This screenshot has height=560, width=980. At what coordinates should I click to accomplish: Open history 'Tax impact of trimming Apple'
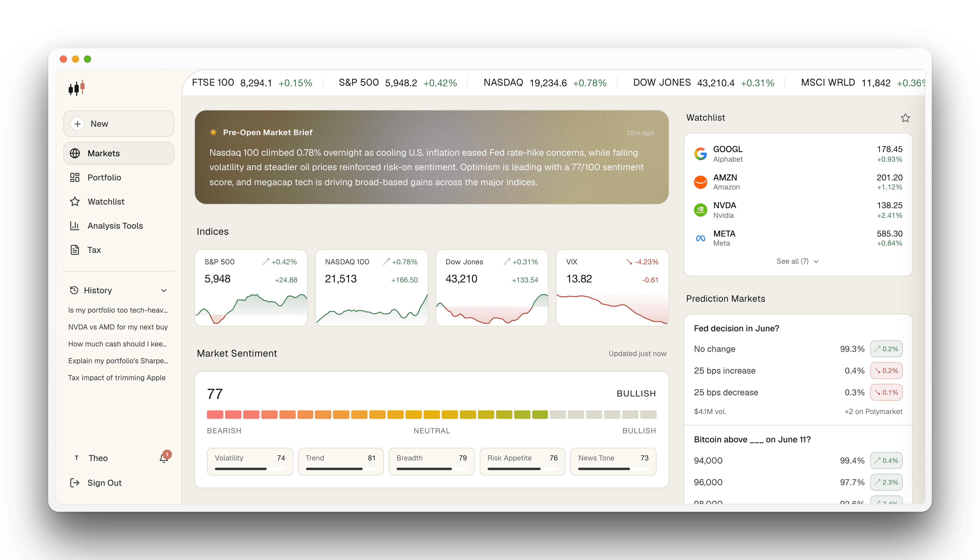[117, 378]
